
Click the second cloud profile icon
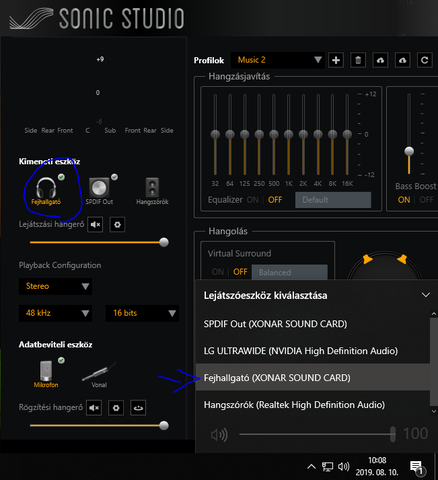402,60
